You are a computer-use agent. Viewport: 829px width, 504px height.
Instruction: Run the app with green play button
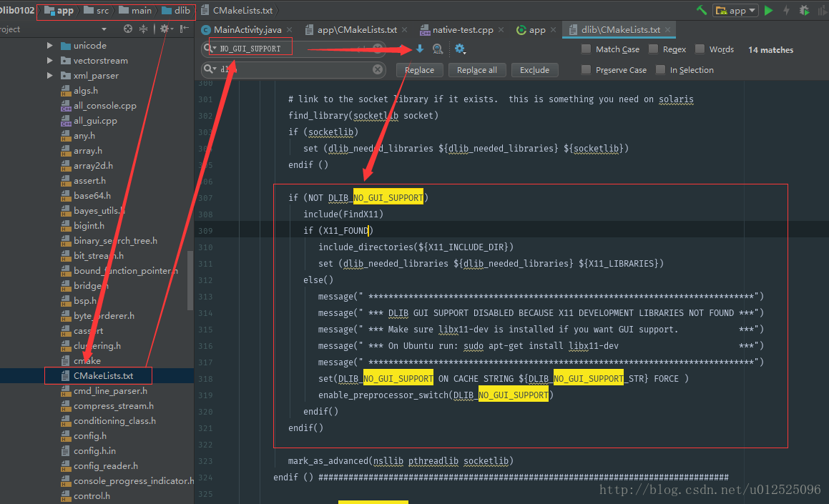click(768, 10)
